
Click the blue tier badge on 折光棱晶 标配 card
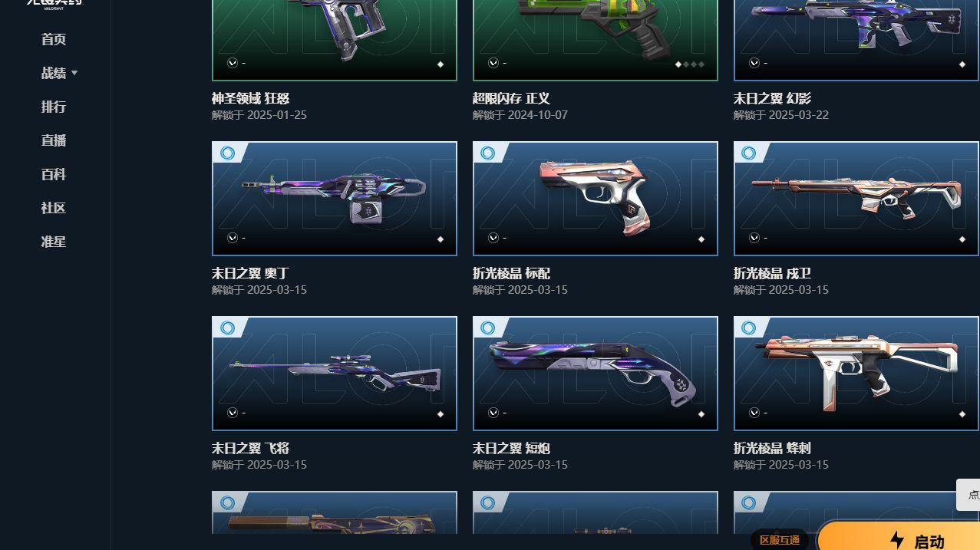(488, 153)
